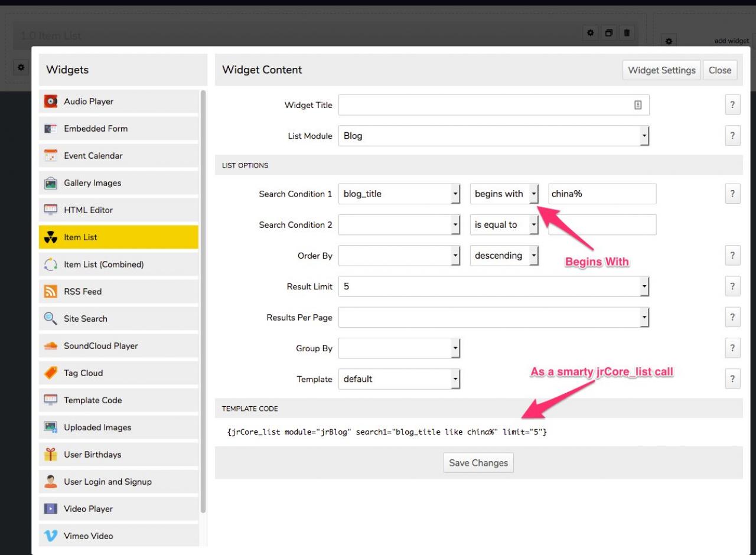
Task: Choose HTML Editor from the Widgets list
Action: coord(88,210)
